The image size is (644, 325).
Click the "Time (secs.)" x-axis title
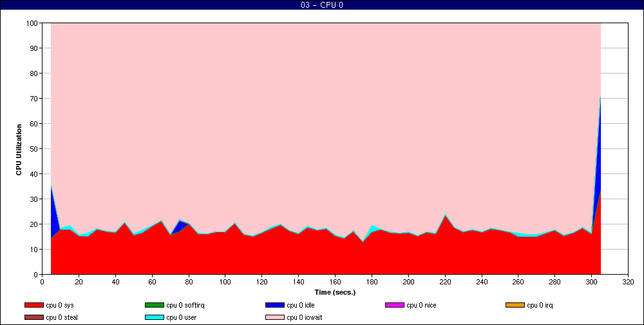pyautogui.click(x=335, y=292)
